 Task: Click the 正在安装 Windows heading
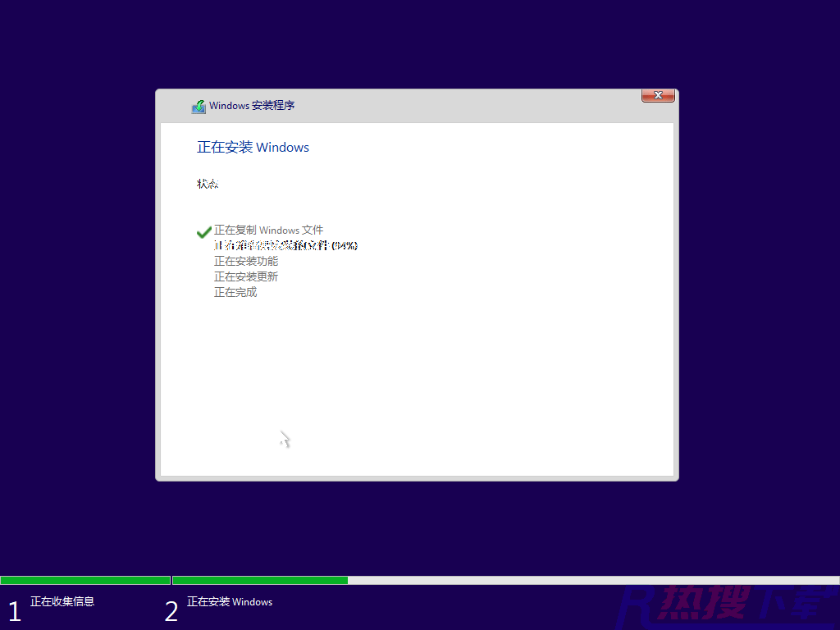(253, 147)
